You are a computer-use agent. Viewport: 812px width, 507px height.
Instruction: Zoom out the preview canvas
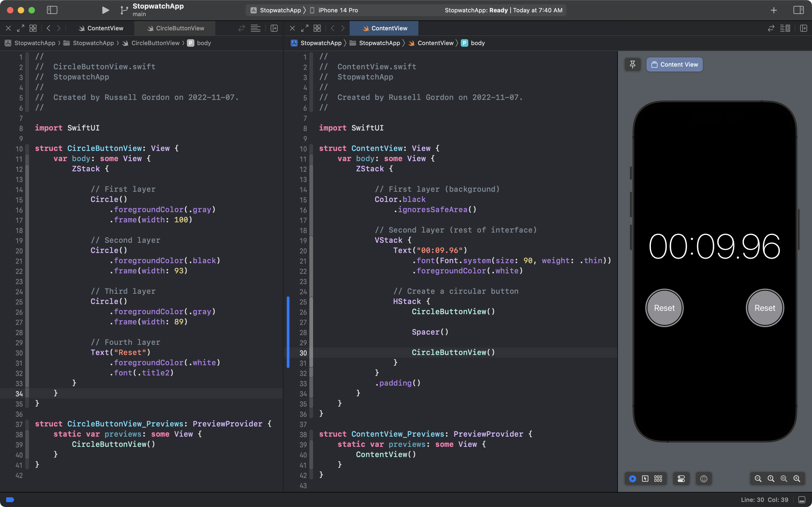click(x=758, y=479)
